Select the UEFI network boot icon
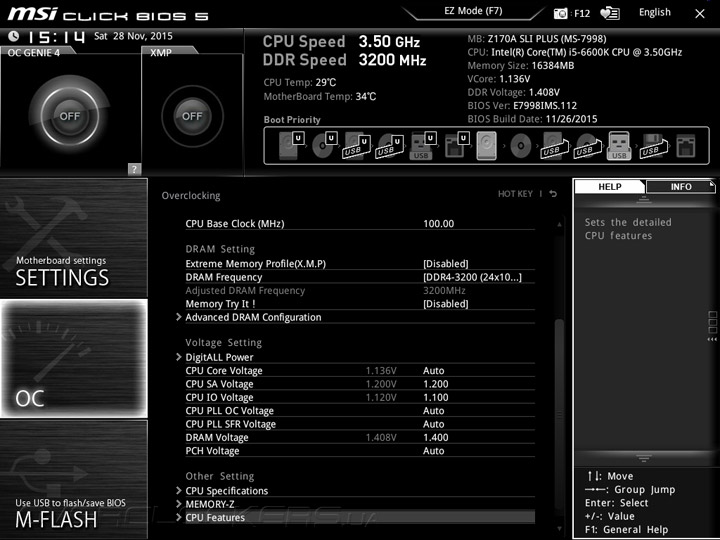720x540 pixels. coord(456,145)
